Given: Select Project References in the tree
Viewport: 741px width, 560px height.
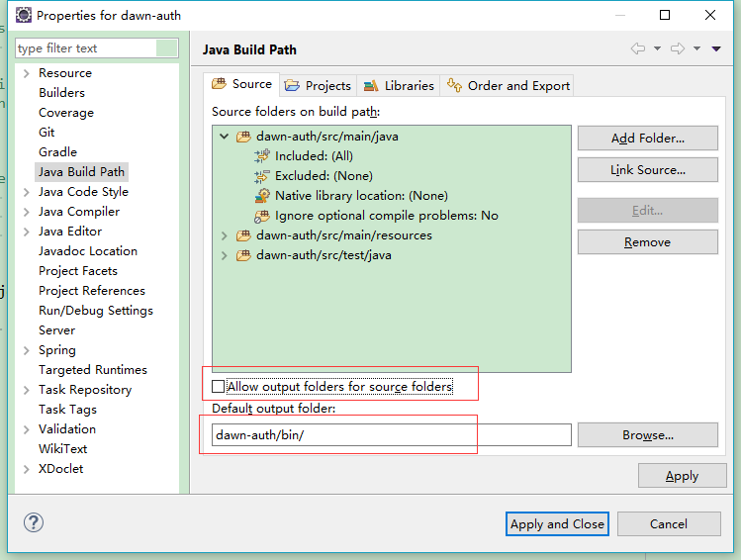Looking at the screenshot, I should pyautogui.click(x=92, y=291).
